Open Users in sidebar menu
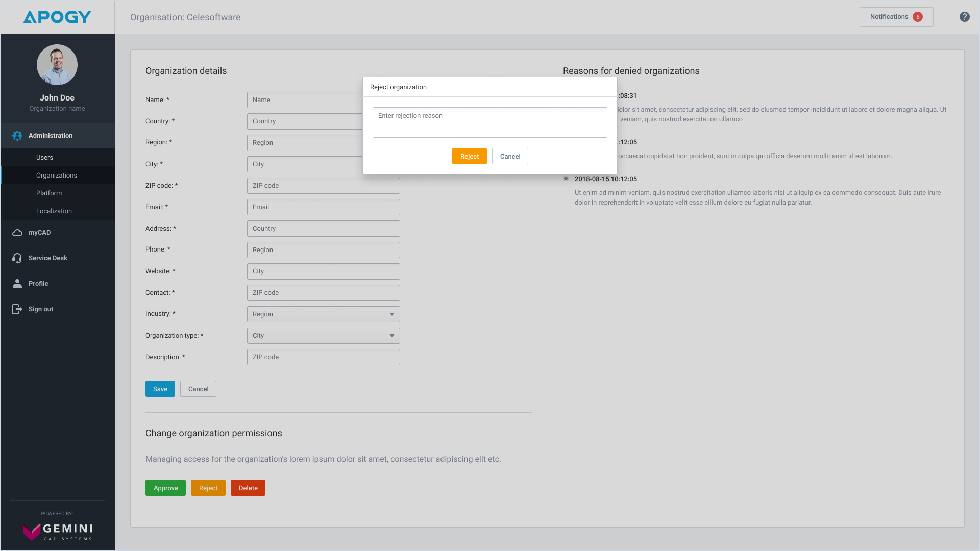Image resolution: width=980 pixels, height=551 pixels. pyautogui.click(x=44, y=158)
